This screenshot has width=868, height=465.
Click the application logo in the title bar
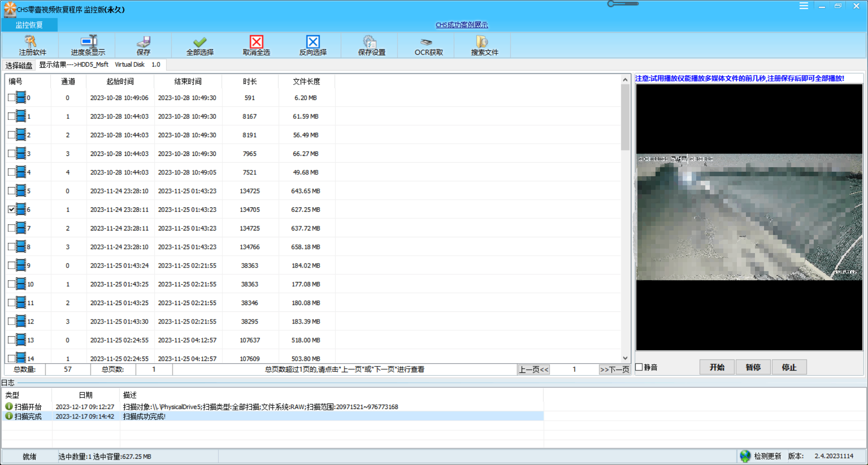(10, 9)
